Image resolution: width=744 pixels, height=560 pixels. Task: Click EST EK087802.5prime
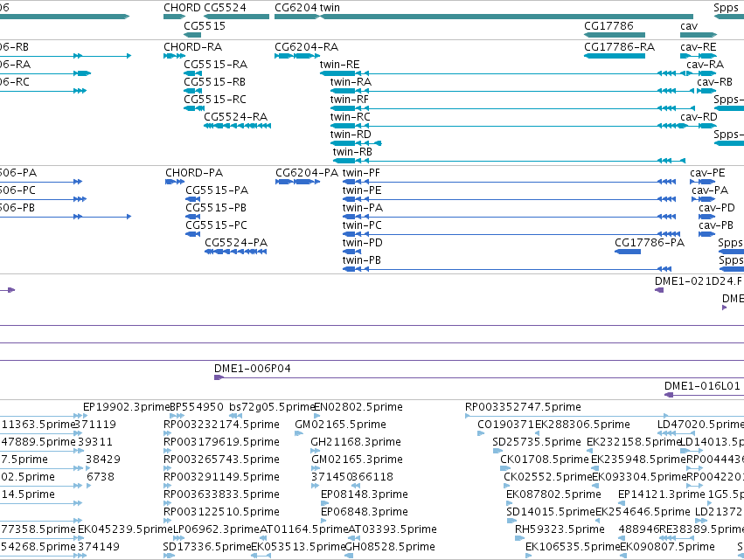pos(553,494)
